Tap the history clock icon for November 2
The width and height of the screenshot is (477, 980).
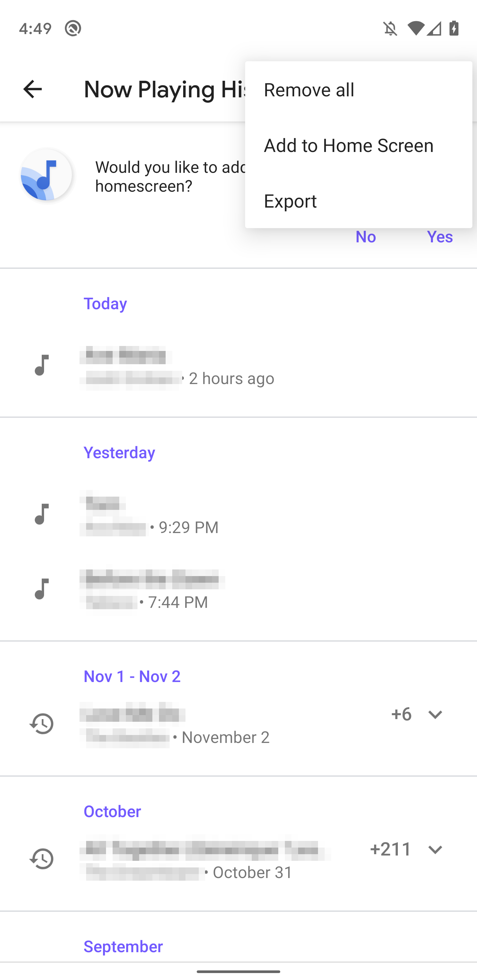[41, 724]
